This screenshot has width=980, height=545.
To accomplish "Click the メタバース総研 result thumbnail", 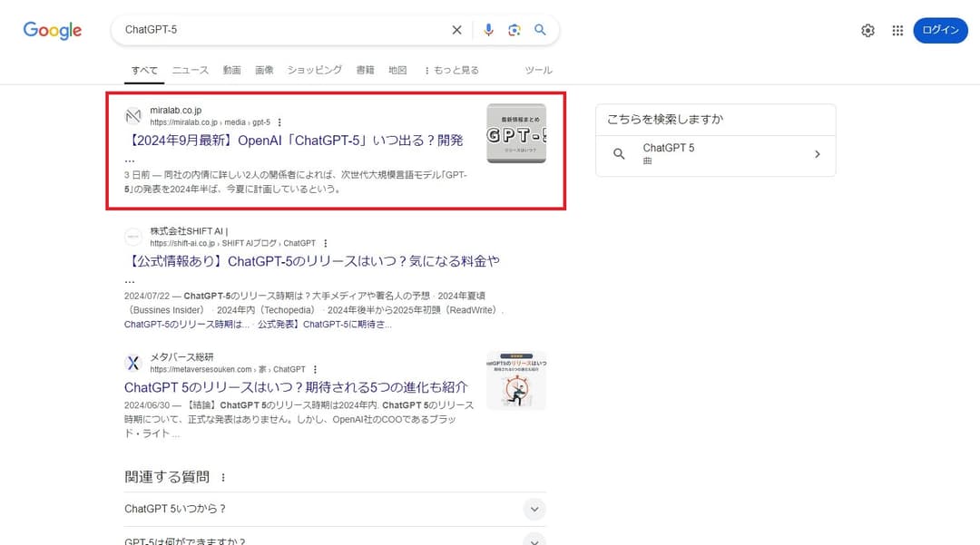I will point(516,381).
